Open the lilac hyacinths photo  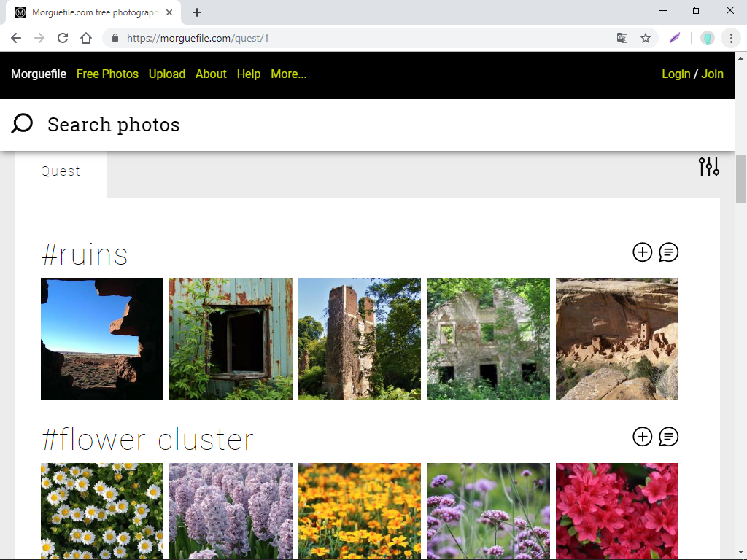coord(231,510)
